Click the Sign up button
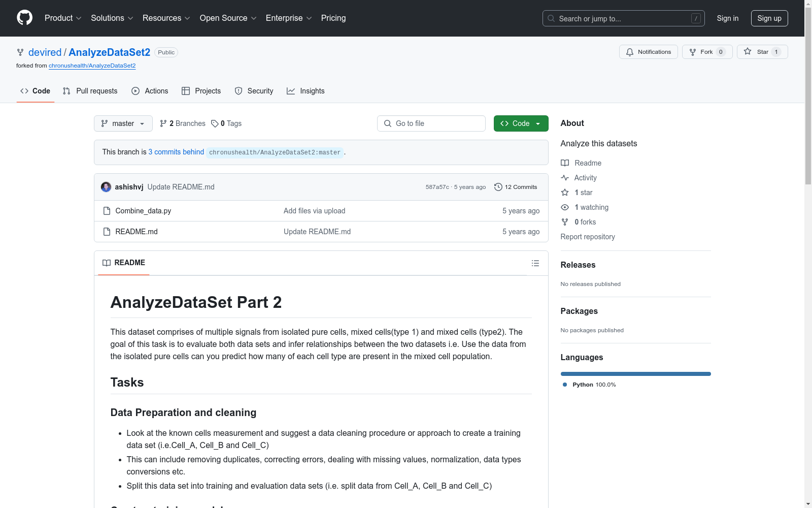Viewport: 812px width, 508px height. point(769,18)
